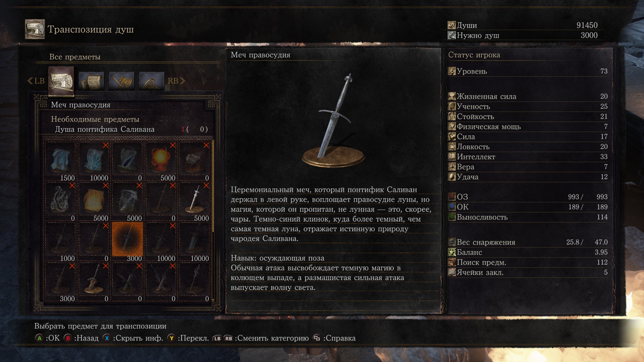Open the crossed weapons category tab
Image resolution: width=644 pixels, height=362 pixels.
click(121, 81)
